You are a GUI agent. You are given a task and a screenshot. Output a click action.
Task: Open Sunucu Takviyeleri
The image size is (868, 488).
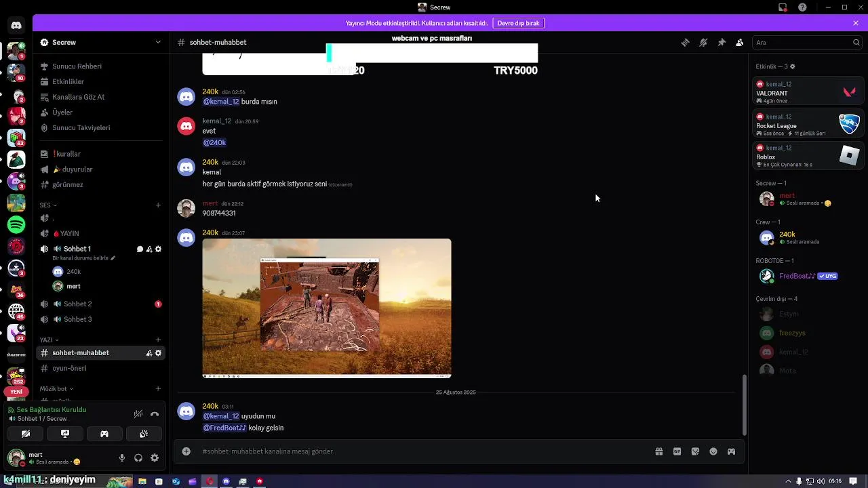101,127
